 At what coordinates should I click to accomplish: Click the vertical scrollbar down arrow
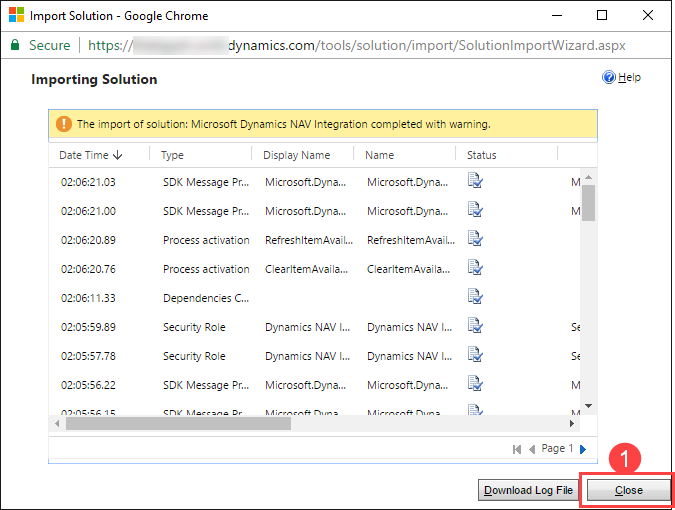coord(588,406)
